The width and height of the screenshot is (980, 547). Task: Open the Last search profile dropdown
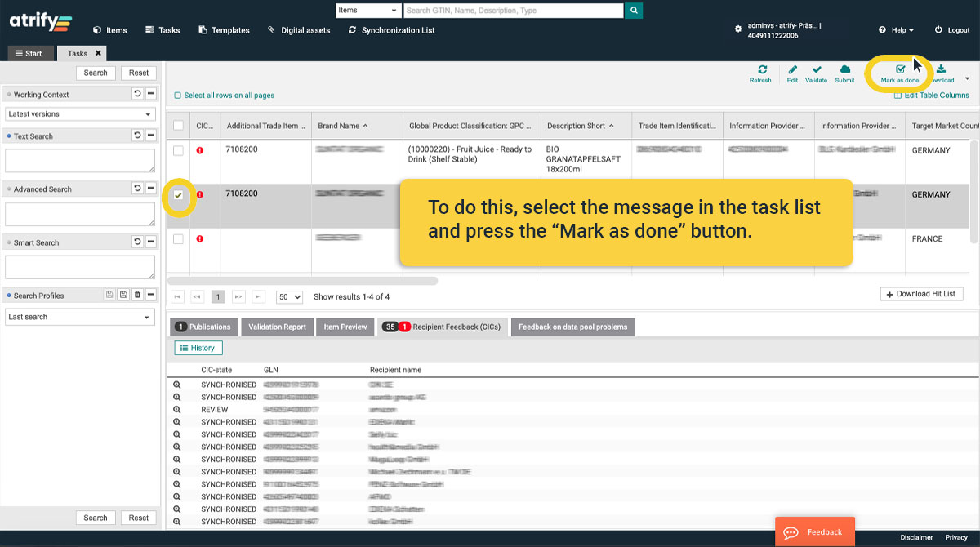pos(80,317)
